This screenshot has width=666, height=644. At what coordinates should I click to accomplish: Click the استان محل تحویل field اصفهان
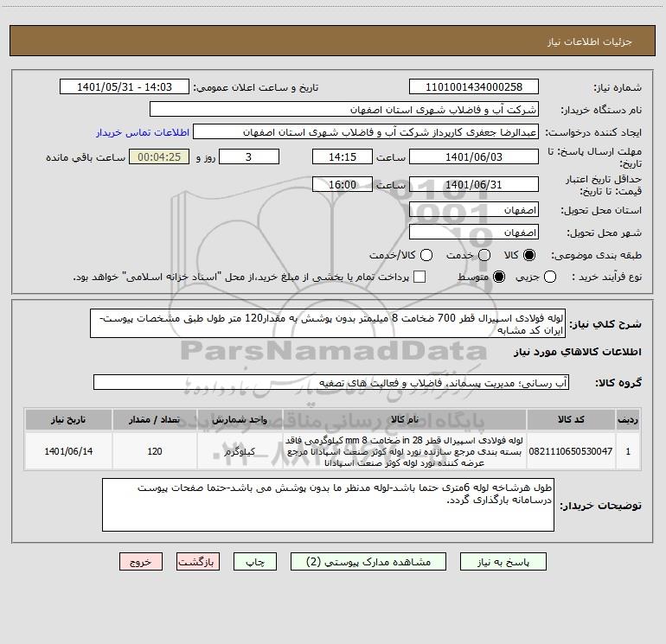(474, 210)
